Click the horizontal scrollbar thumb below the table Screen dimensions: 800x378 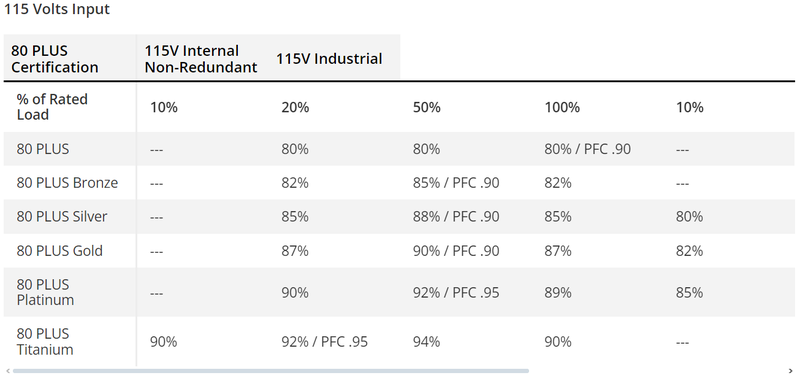pos(271,371)
